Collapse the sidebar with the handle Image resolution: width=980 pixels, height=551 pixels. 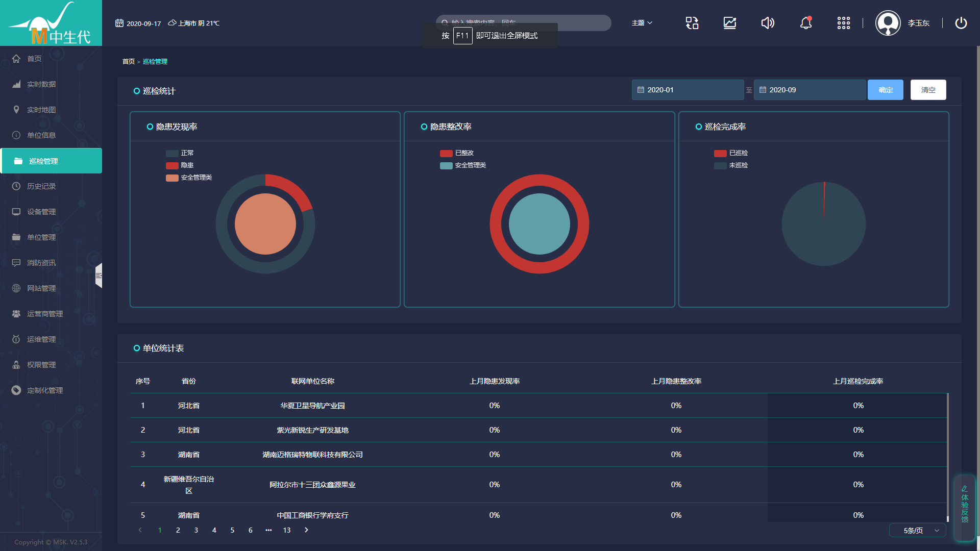[x=99, y=275]
